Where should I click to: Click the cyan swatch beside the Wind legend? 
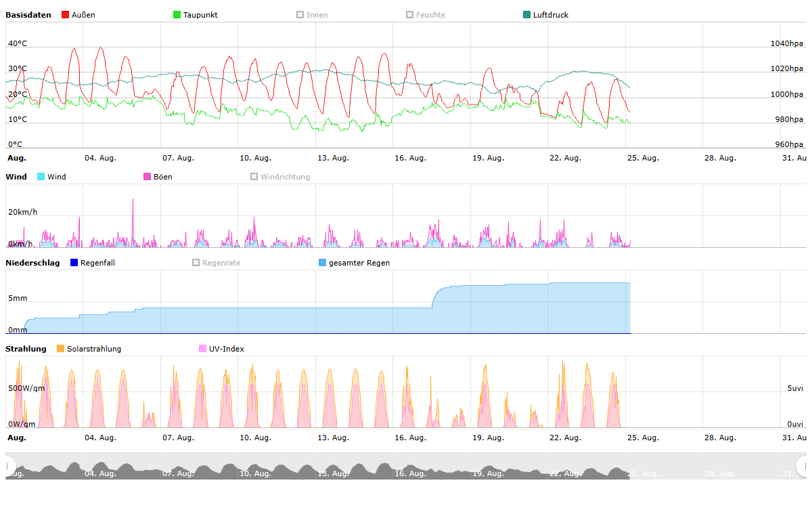coord(41,177)
